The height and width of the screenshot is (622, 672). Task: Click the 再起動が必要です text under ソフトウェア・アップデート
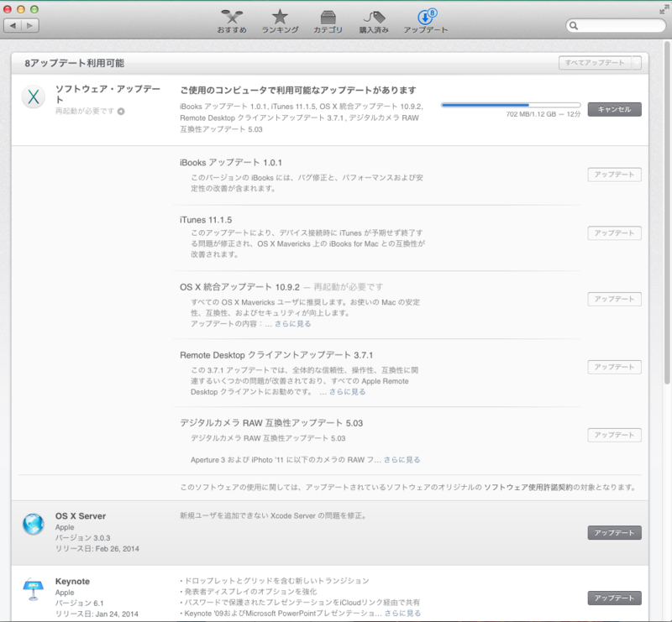click(85, 112)
